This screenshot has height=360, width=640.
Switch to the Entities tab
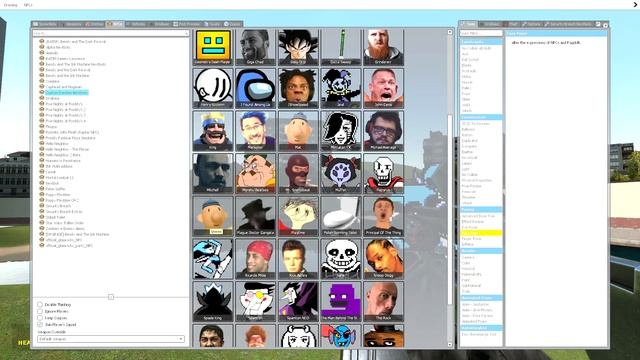pos(94,24)
